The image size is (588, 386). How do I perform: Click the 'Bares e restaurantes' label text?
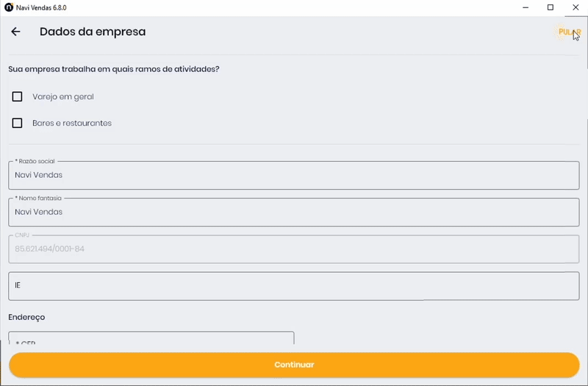click(x=72, y=123)
